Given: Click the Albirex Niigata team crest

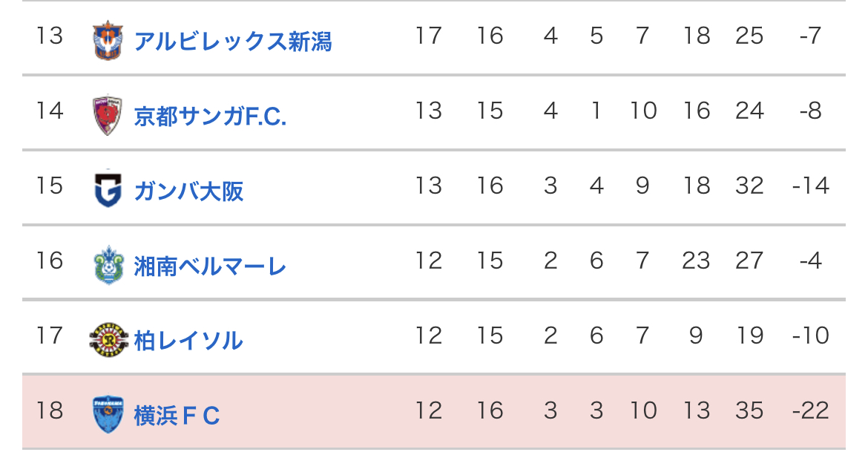Looking at the screenshot, I should [x=108, y=40].
